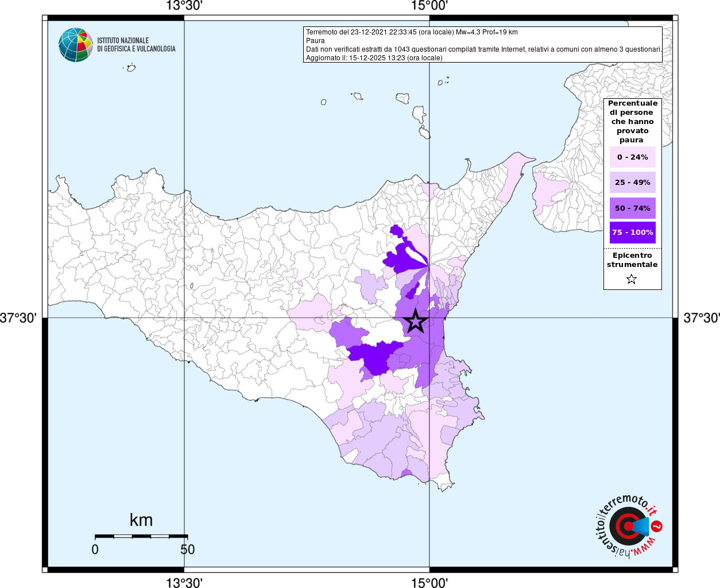Click the left 37°30' latitude label
Viewport: 720px width, 588px height.
[18, 318]
